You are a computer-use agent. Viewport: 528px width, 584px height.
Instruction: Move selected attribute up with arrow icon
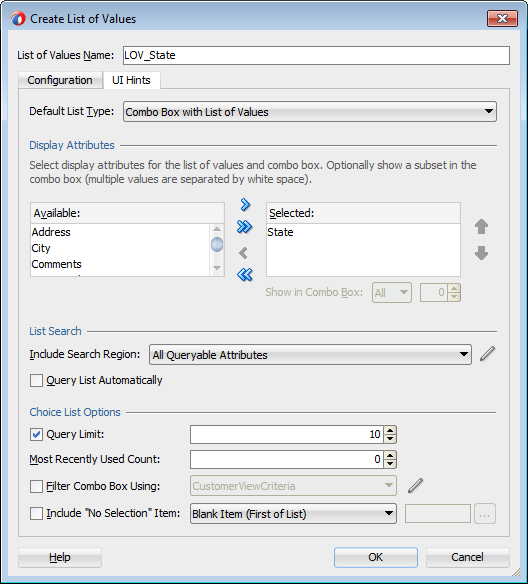coord(481,226)
